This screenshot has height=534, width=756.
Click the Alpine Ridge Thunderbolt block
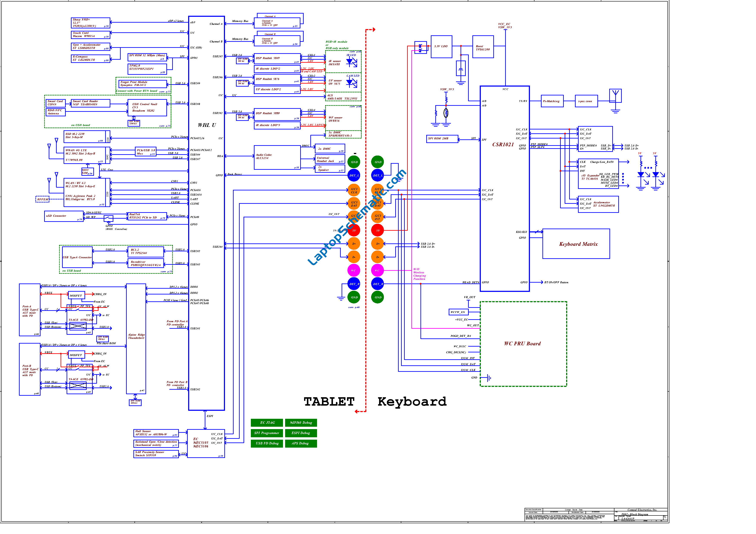point(136,339)
